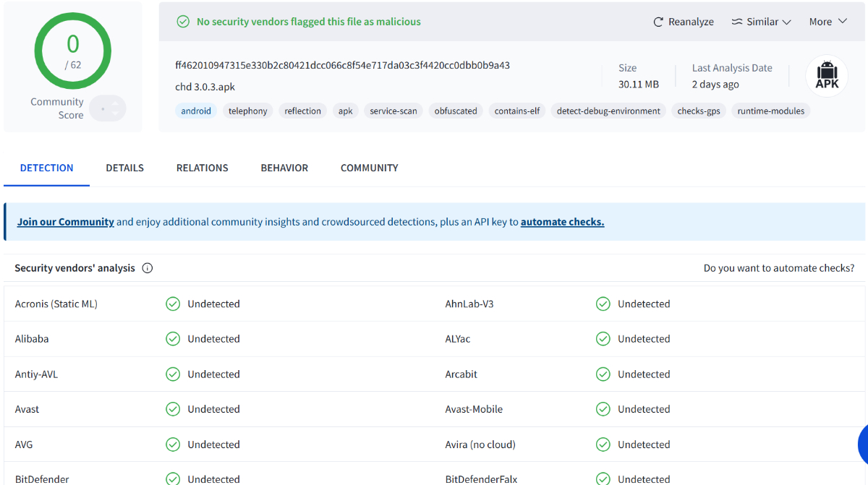Click the check icon in the AhnLab-V3 row
This screenshot has height=485, width=868.
coord(603,304)
